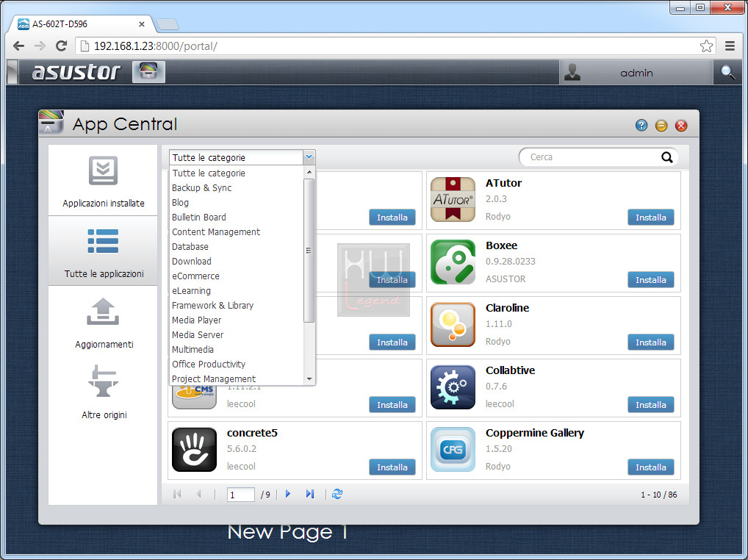Choose Backup & Sync category
The image size is (748, 560).
click(x=237, y=188)
